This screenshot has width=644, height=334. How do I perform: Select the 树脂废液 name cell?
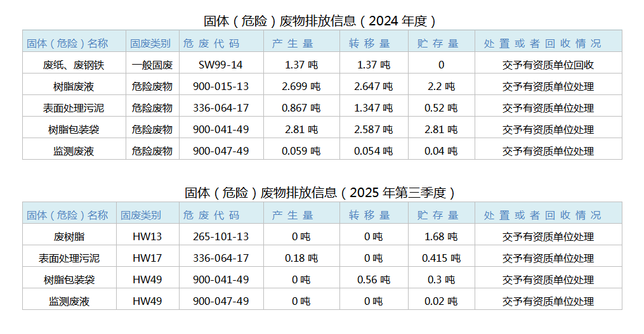[74, 86]
